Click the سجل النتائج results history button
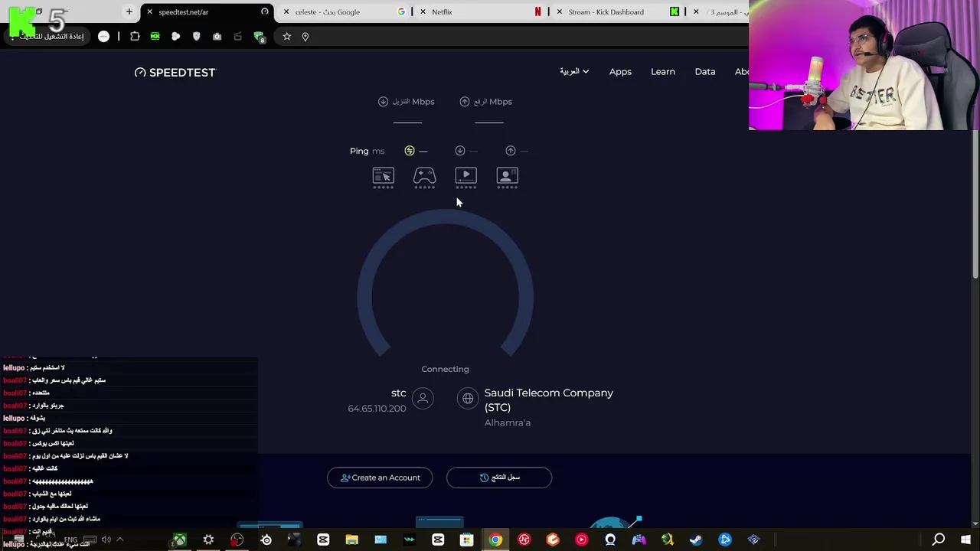Viewport: 980px width, 551px height. tap(499, 478)
